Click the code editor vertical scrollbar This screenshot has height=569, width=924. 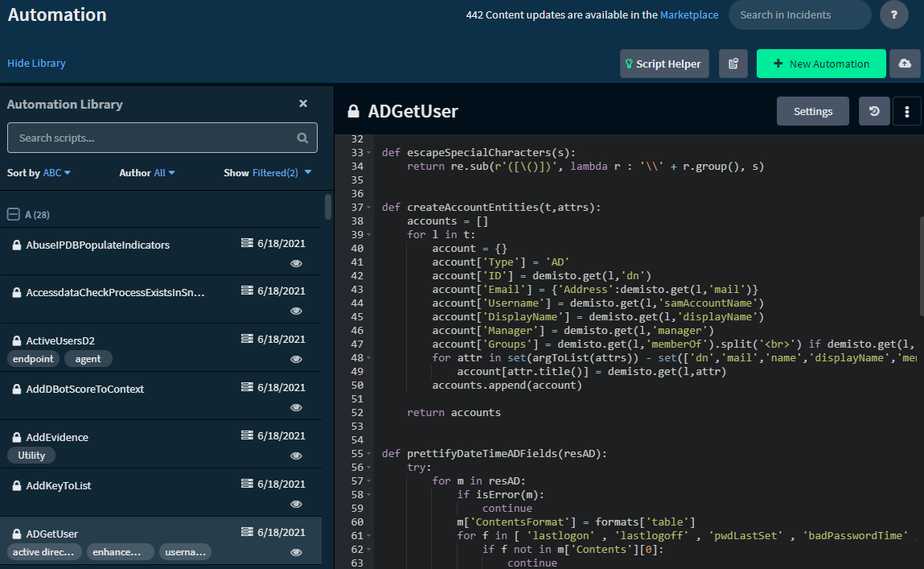tap(921, 266)
